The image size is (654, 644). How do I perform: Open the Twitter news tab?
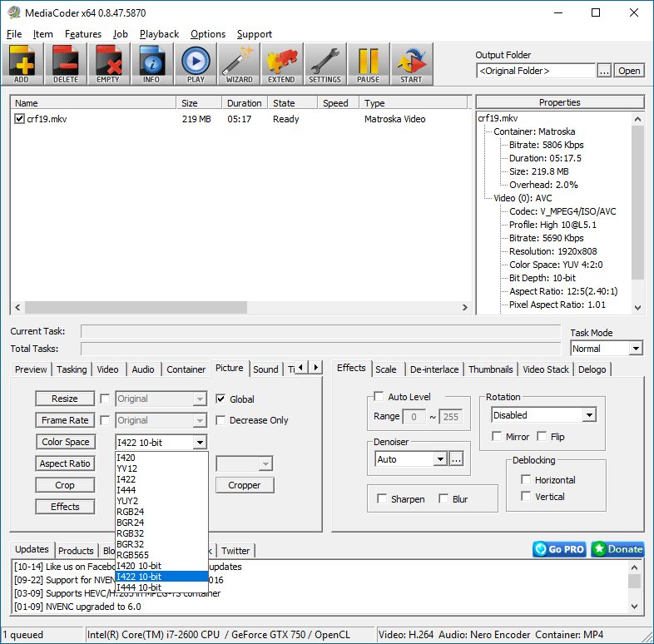[x=235, y=551]
